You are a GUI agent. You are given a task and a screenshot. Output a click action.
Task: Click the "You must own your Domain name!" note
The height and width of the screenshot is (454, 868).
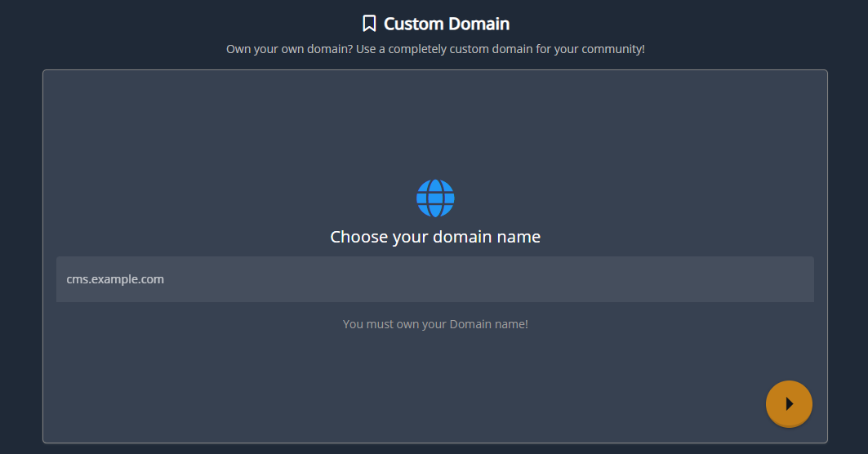click(x=435, y=324)
